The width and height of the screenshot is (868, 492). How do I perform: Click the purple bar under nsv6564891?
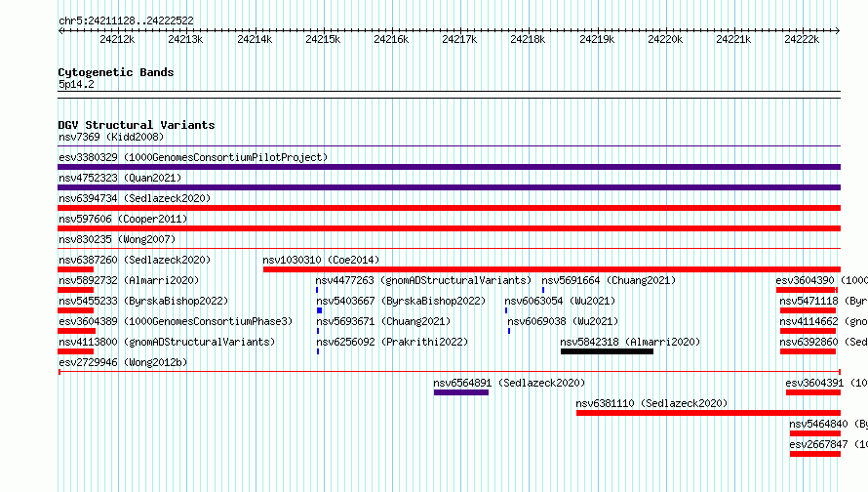pos(461,392)
